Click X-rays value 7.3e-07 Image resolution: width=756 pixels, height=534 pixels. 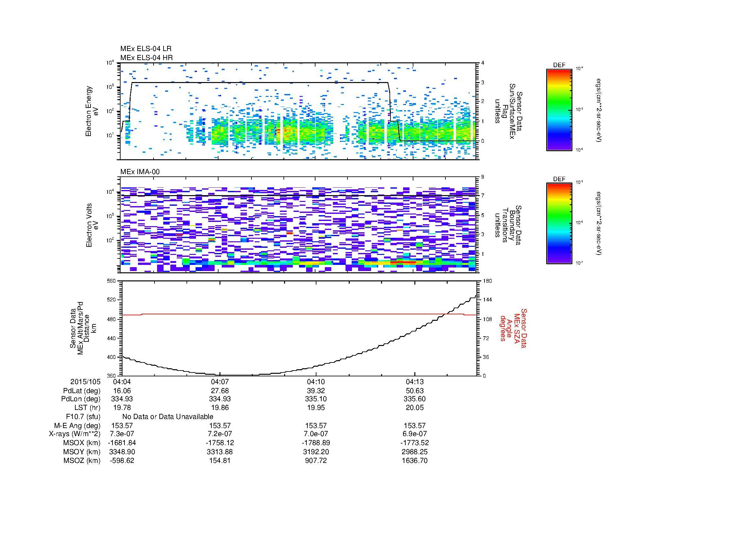click(122, 434)
